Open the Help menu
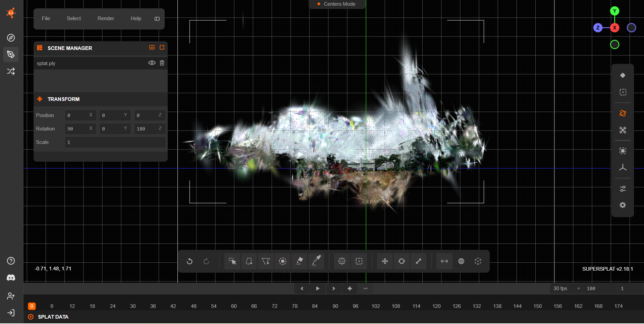 (x=136, y=18)
